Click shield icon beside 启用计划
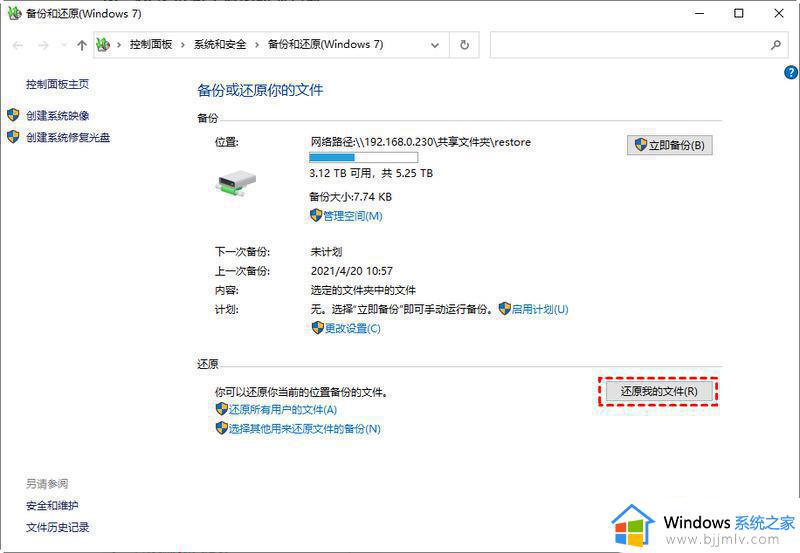 [x=505, y=308]
